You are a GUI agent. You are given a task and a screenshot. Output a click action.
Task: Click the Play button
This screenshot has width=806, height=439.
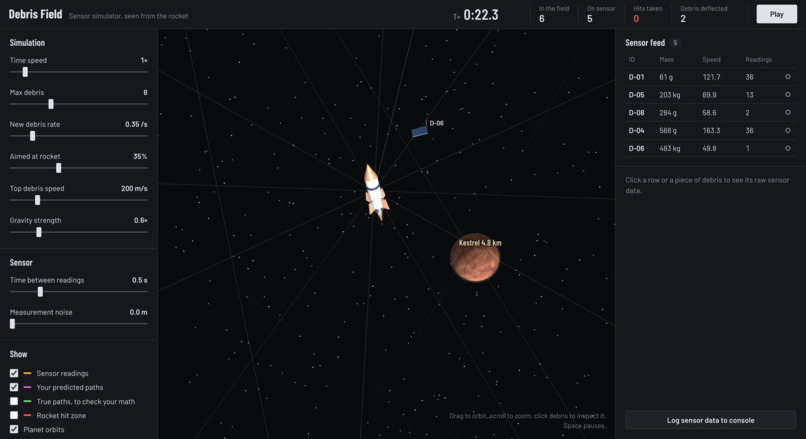[776, 14]
